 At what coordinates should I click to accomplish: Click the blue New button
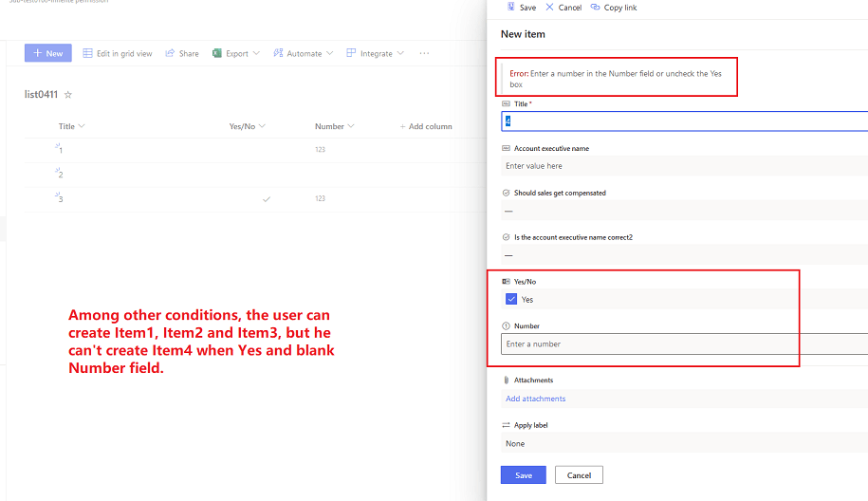[x=48, y=53]
